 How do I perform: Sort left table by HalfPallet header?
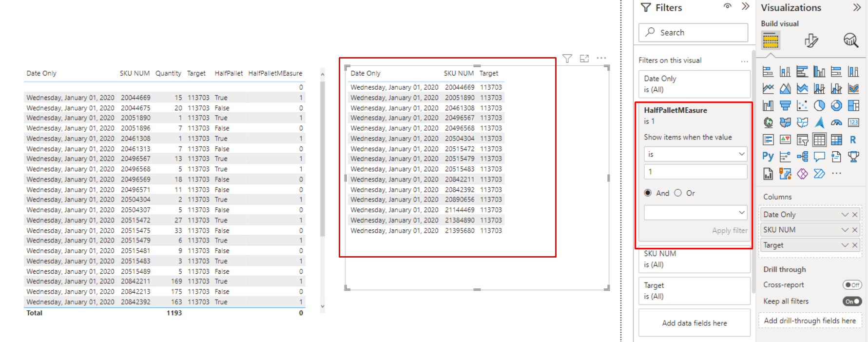[x=229, y=73]
